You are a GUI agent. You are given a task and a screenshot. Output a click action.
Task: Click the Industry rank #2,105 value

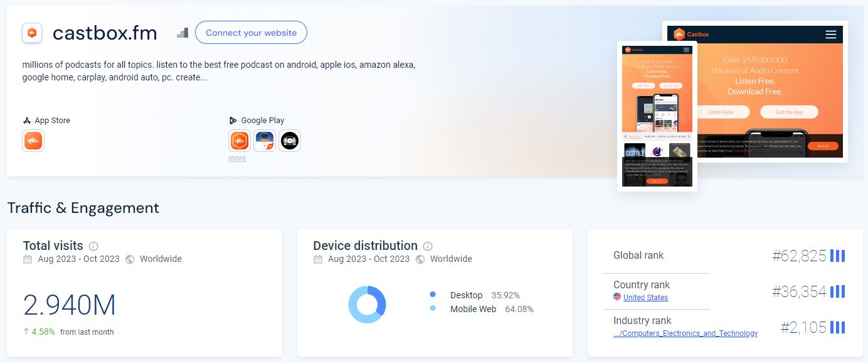[x=803, y=327]
